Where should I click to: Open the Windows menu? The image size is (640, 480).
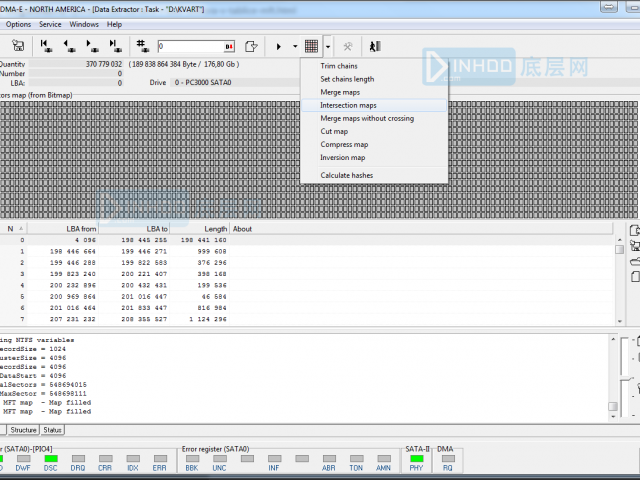(84, 24)
